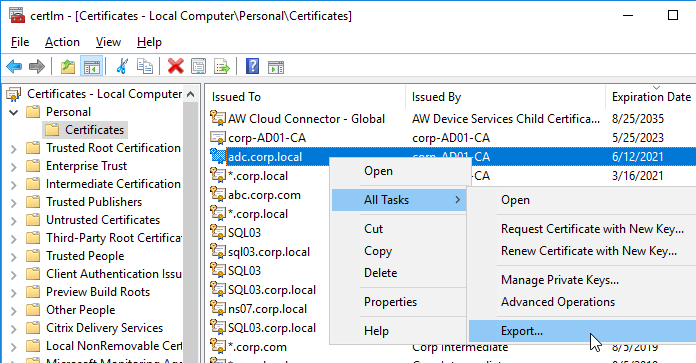Click the Up one level folder icon
696x363 pixels.
click(68, 67)
